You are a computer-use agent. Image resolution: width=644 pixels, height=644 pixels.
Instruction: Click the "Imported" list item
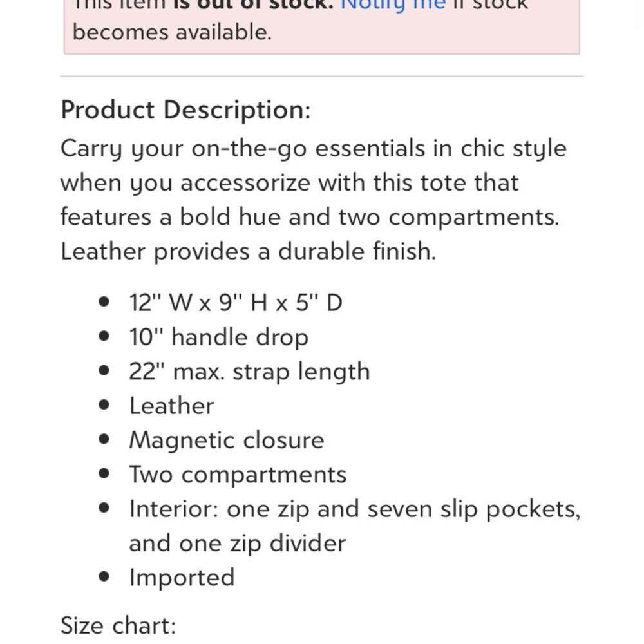coord(182,578)
